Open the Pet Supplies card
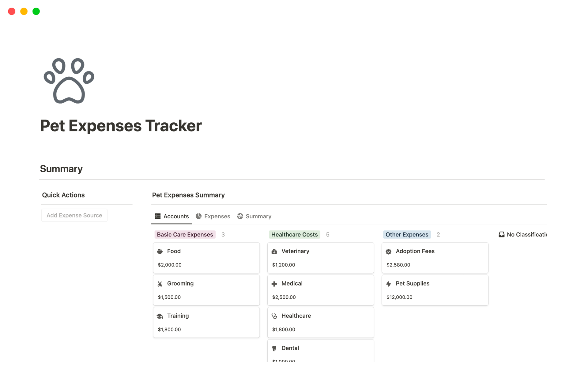This screenshot has height=368, width=588. [x=435, y=290]
